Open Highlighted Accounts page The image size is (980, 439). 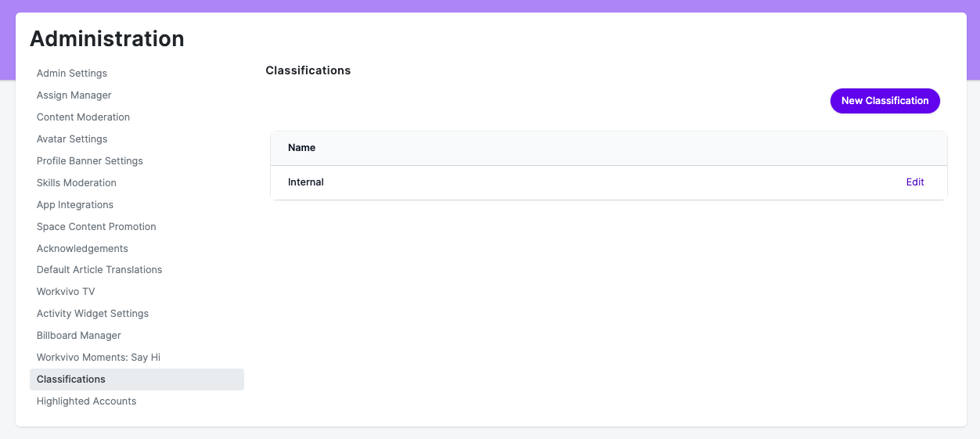(x=86, y=401)
